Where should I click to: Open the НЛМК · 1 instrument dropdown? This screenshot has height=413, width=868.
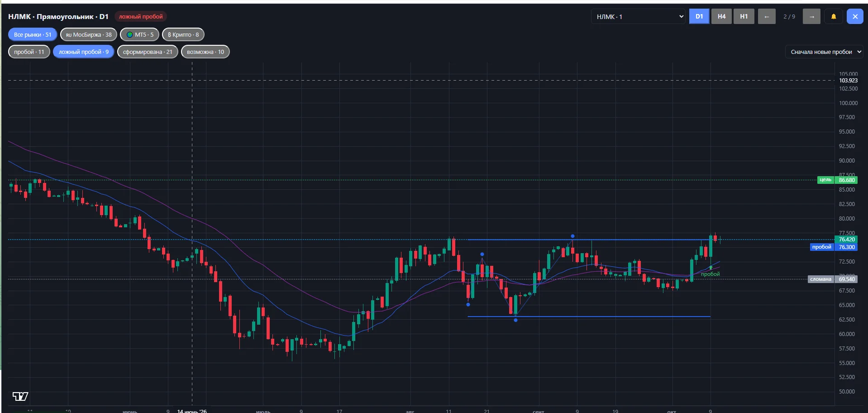(x=638, y=17)
